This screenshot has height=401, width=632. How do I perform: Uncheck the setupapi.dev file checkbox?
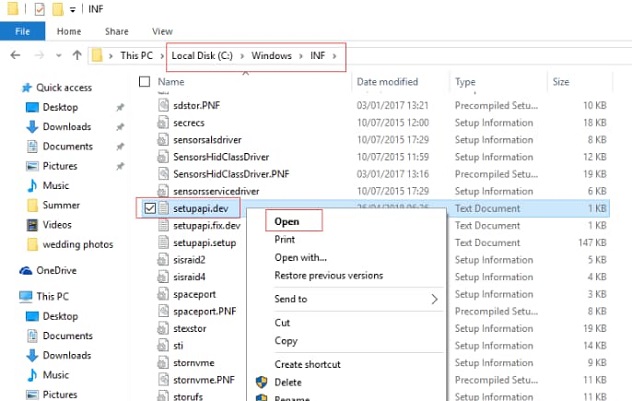pos(150,208)
